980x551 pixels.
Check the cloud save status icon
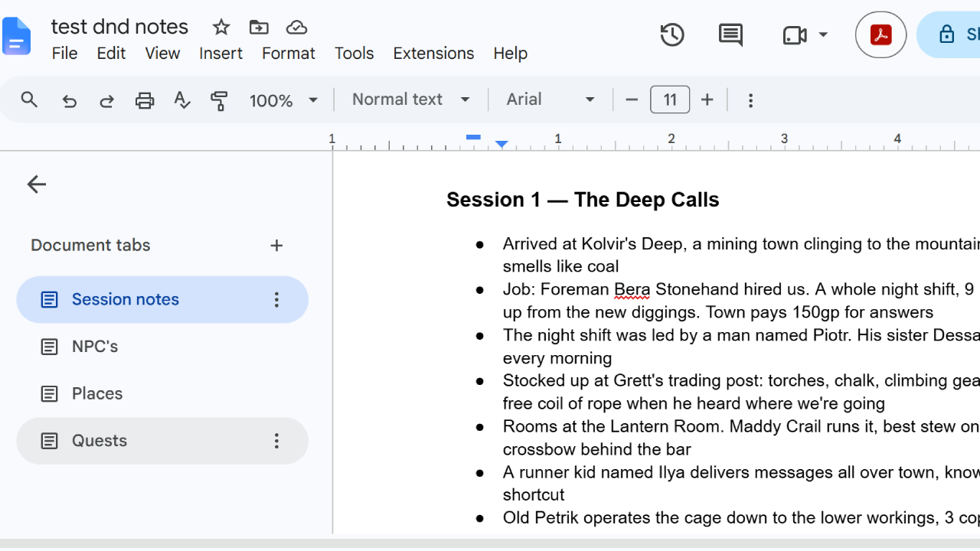(x=296, y=28)
